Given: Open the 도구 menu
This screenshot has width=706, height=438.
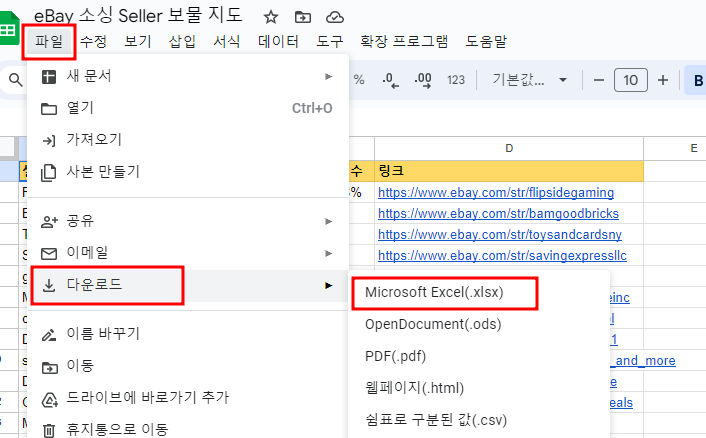Looking at the screenshot, I should pos(330,41).
